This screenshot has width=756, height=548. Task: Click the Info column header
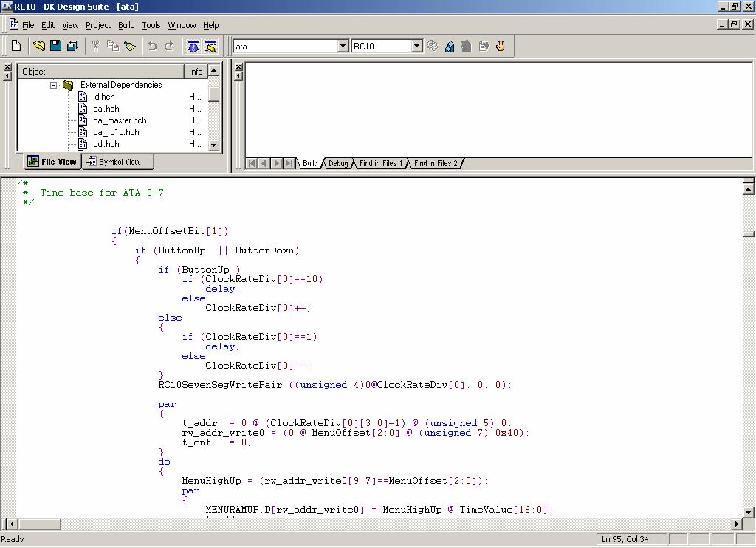click(x=196, y=72)
